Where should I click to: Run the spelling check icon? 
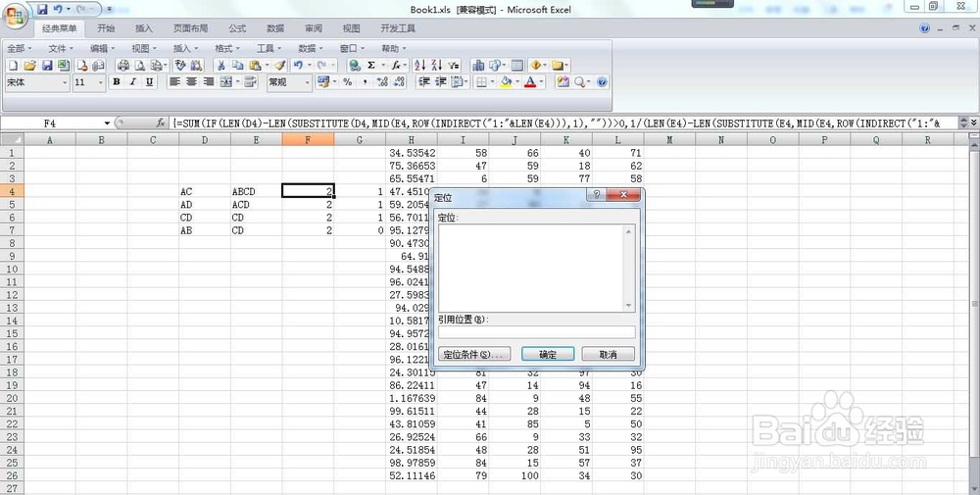(180, 65)
